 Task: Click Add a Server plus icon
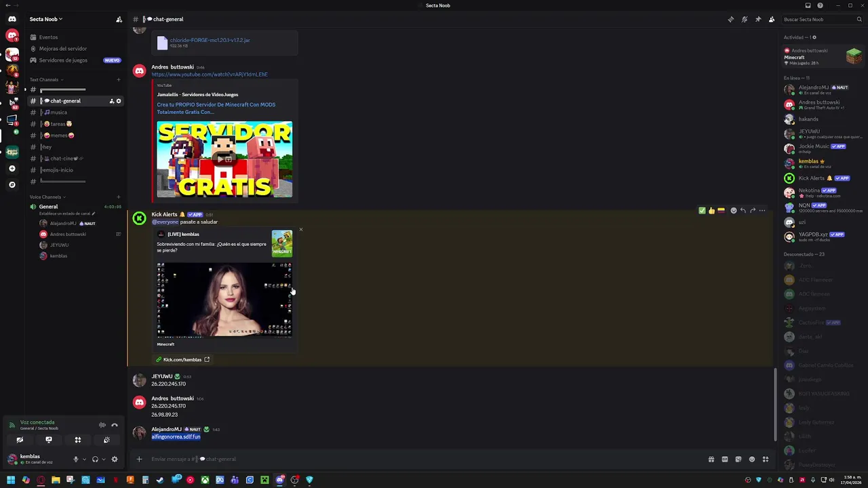(x=12, y=168)
